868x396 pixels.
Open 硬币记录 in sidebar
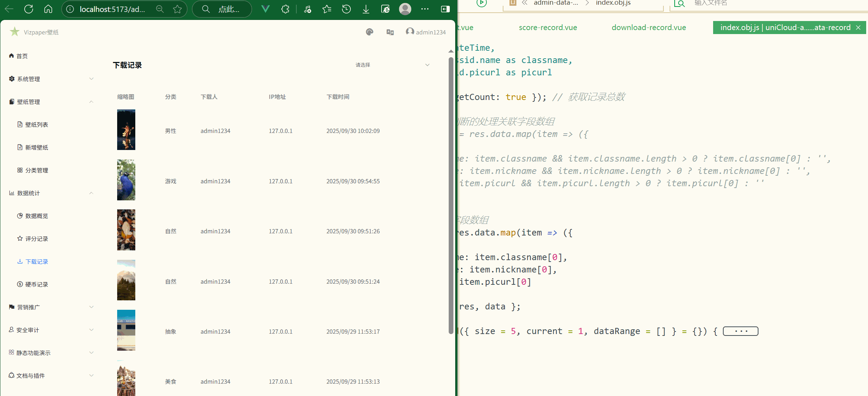pyautogui.click(x=36, y=284)
